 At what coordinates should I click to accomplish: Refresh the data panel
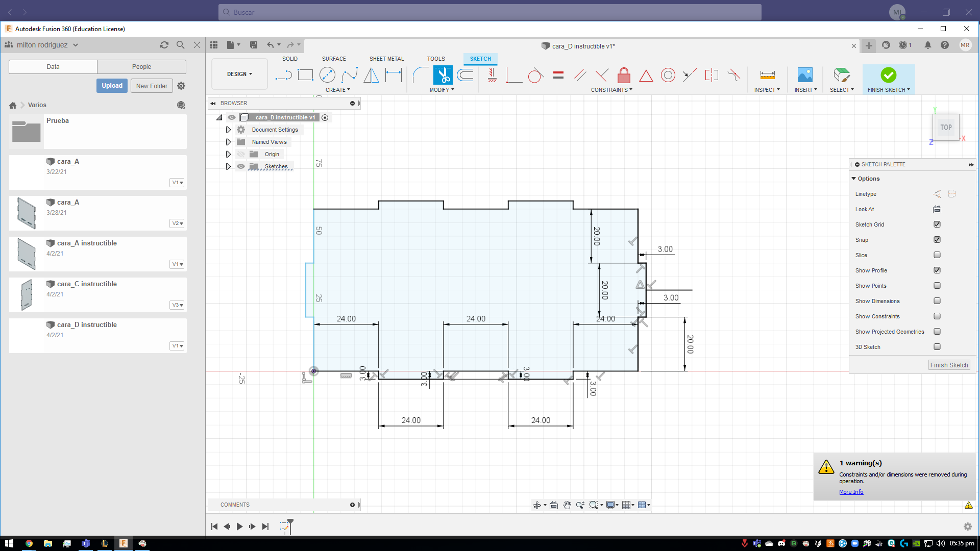[x=164, y=45]
